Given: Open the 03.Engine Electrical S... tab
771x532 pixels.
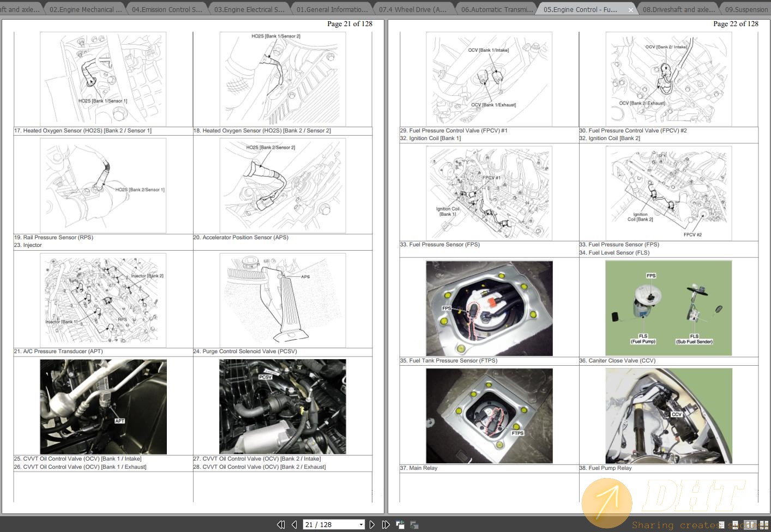Looking at the screenshot, I should pos(249,9).
